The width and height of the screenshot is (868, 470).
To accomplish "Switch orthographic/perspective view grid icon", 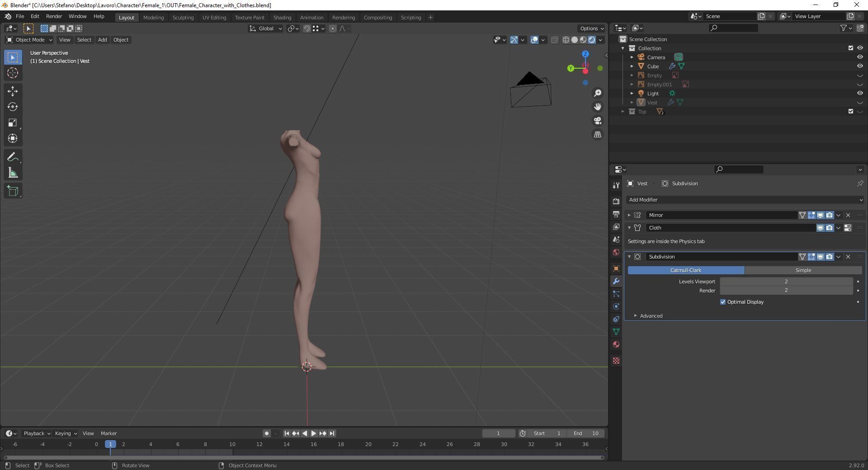I will [x=598, y=135].
